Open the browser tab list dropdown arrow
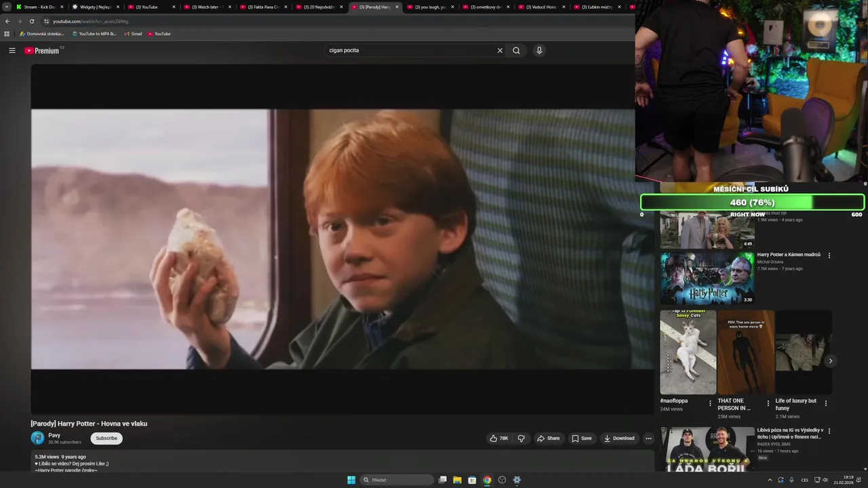The image size is (868, 488). tap(7, 7)
